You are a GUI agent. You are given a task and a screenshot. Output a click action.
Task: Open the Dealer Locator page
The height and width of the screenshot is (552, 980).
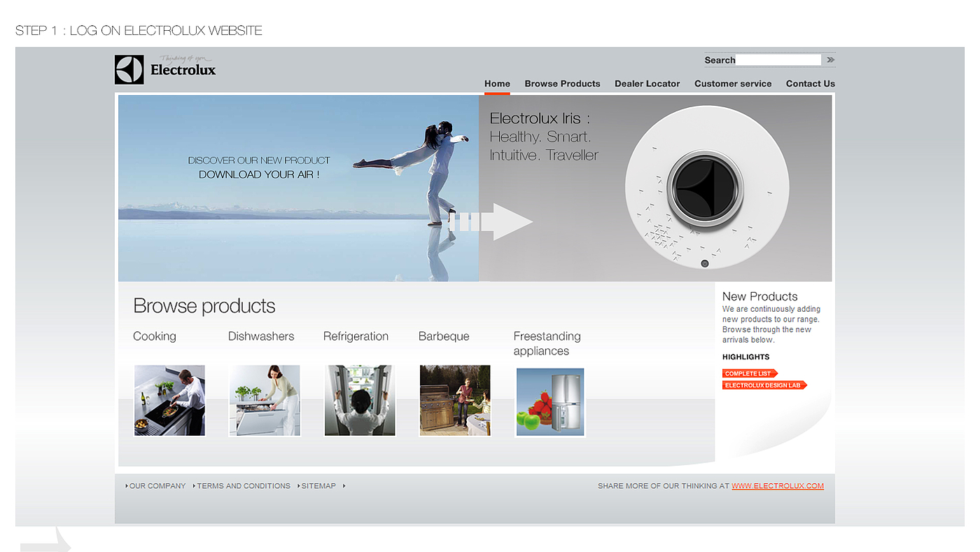click(x=647, y=83)
